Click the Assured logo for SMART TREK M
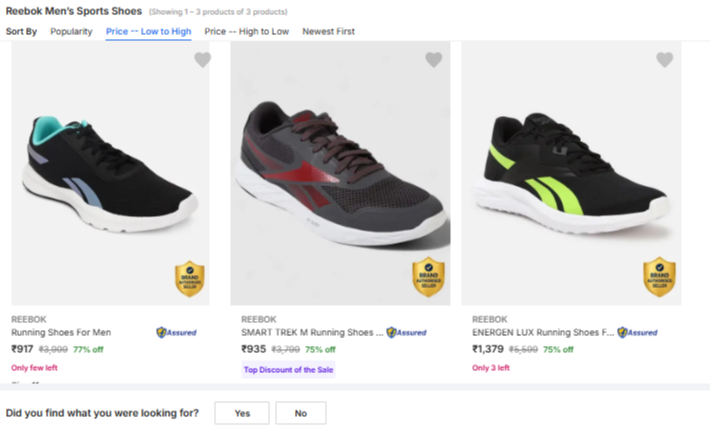The image size is (711, 433). (406, 332)
